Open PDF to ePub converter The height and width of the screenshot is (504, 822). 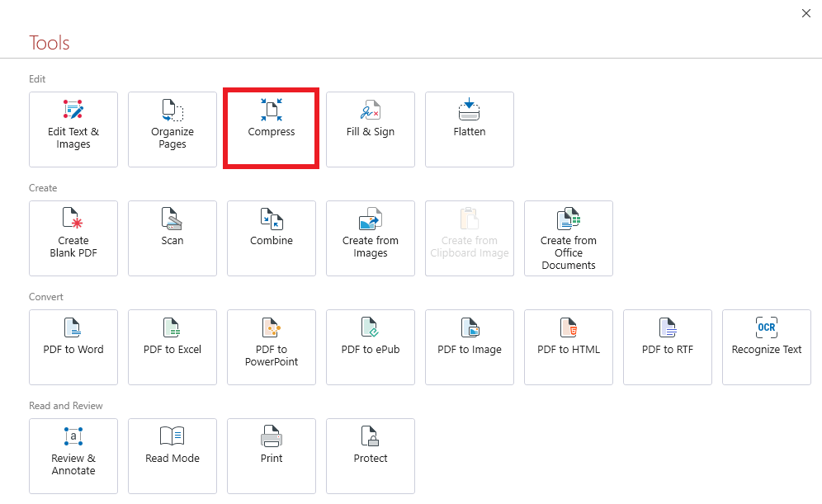(371, 347)
